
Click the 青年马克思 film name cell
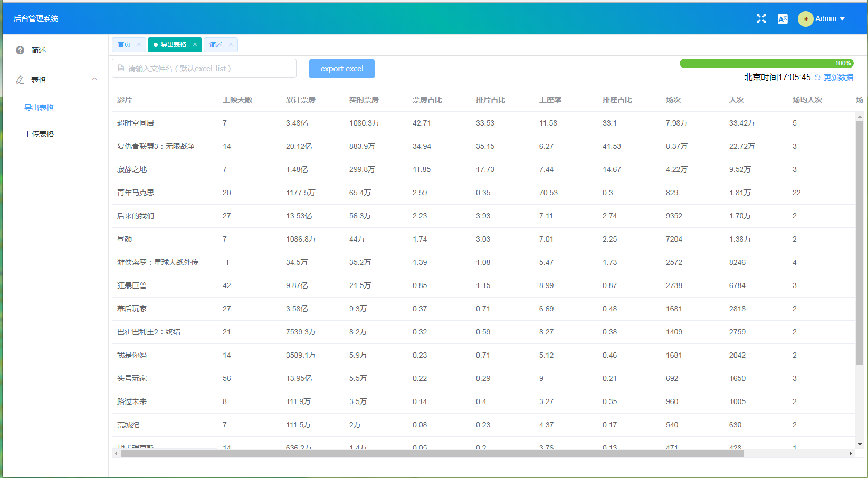[x=136, y=193]
